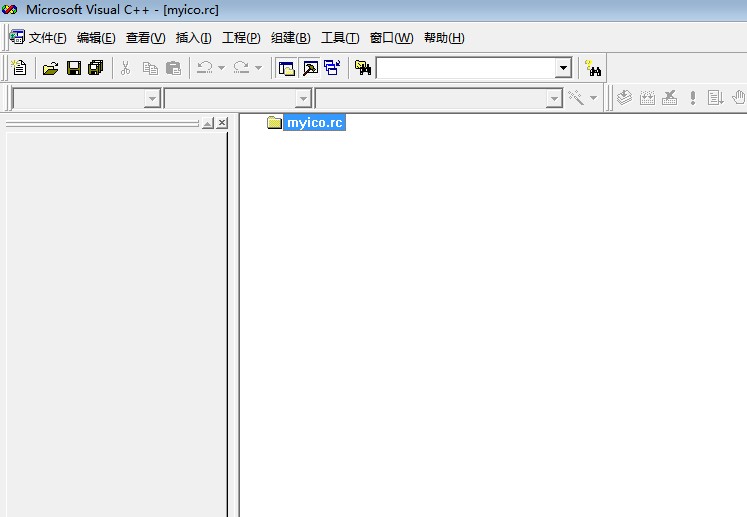Click the WizardBar magic wand action icon
Viewport: 747px width, 517px height.
pos(575,98)
